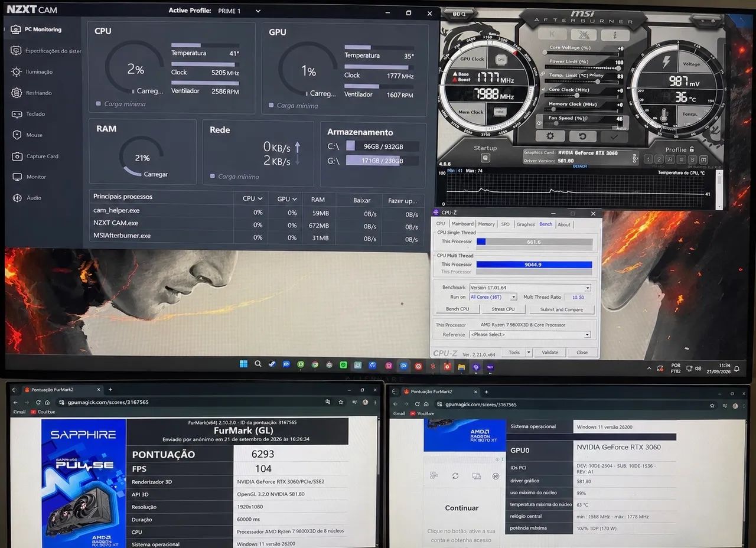The image size is (756, 548).
Task: Click the Memory Clock slider in Afterburner
Action: 581,109
